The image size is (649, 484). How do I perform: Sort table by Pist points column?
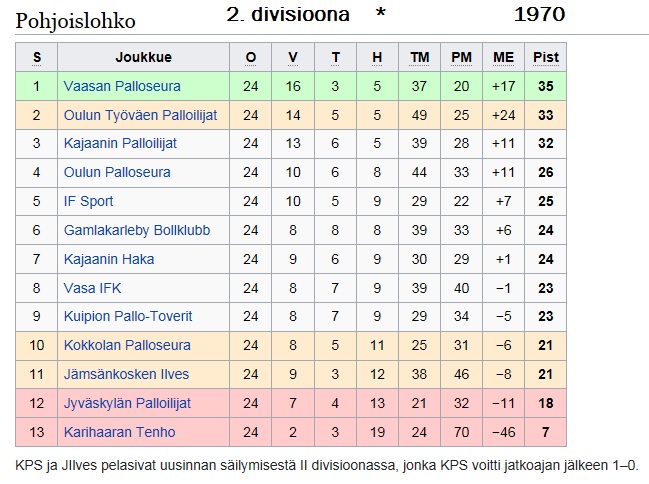point(546,58)
